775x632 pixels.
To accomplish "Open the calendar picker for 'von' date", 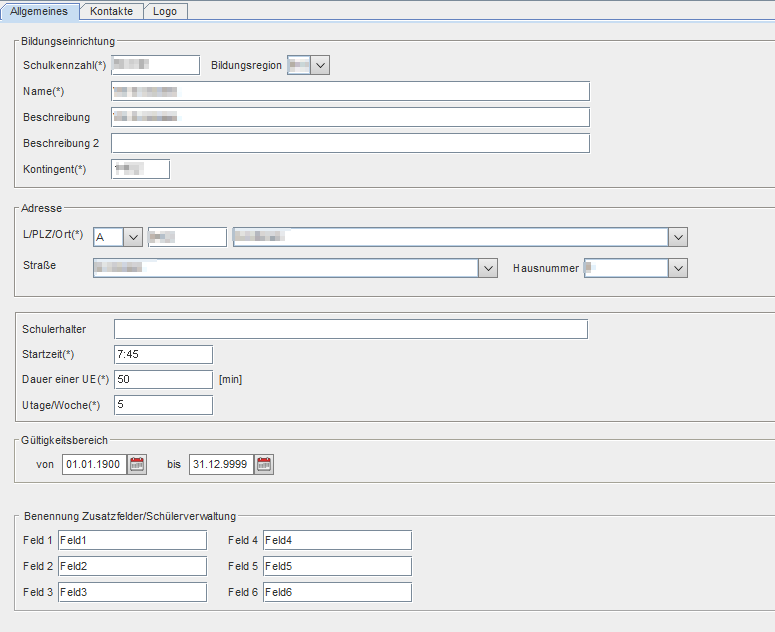I will point(137,464).
